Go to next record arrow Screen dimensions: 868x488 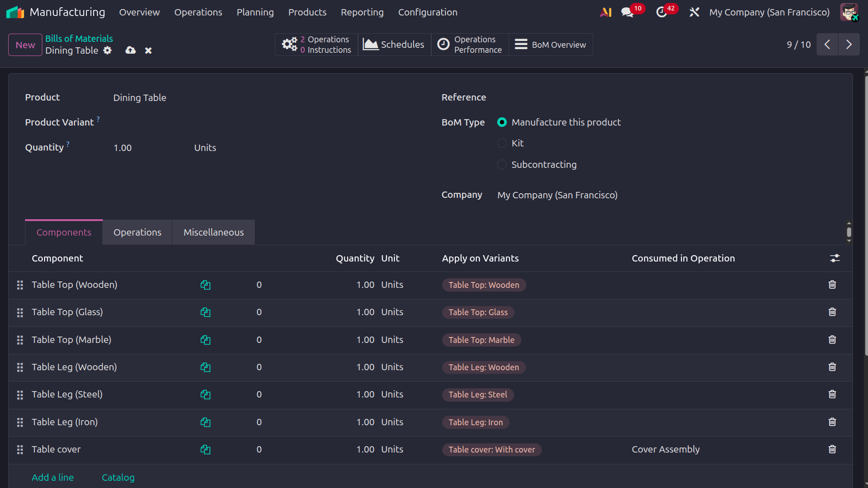point(849,45)
